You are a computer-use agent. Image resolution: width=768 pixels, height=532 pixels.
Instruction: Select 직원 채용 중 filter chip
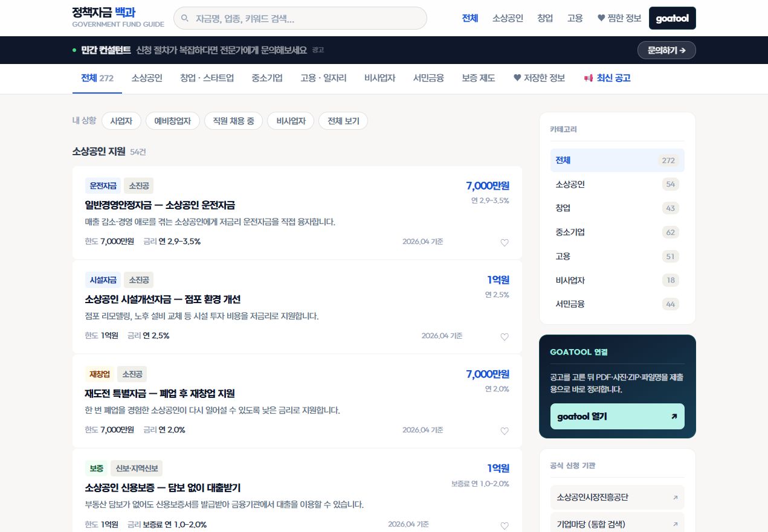tap(234, 121)
